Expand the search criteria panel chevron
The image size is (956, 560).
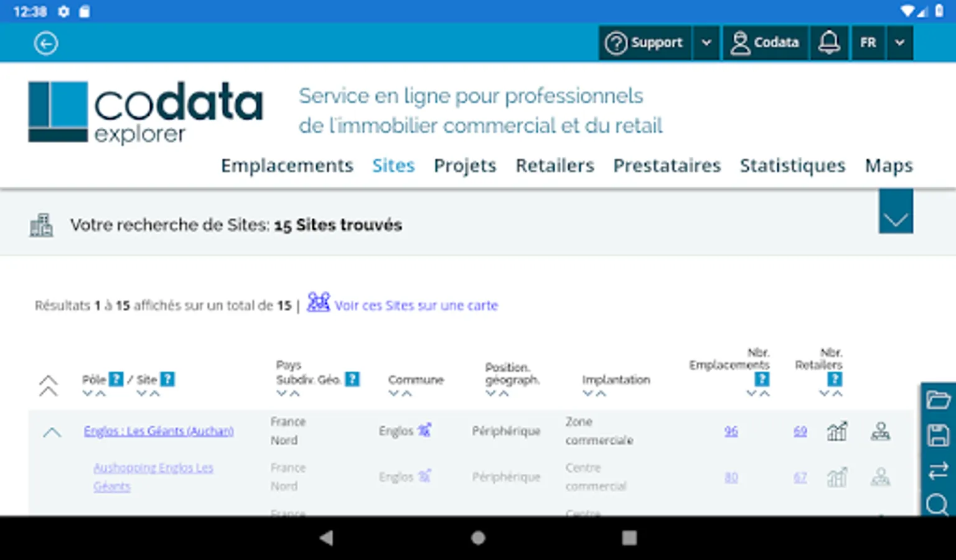[896, 212]
